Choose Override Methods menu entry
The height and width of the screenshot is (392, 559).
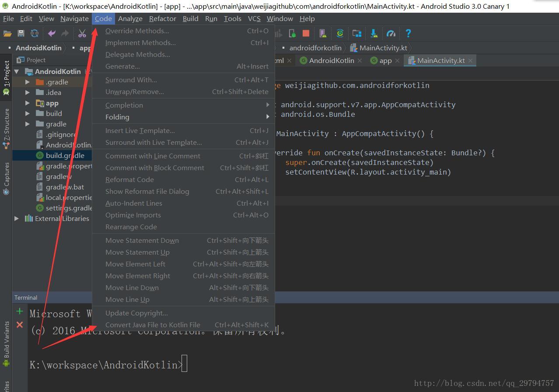point(183,31)
